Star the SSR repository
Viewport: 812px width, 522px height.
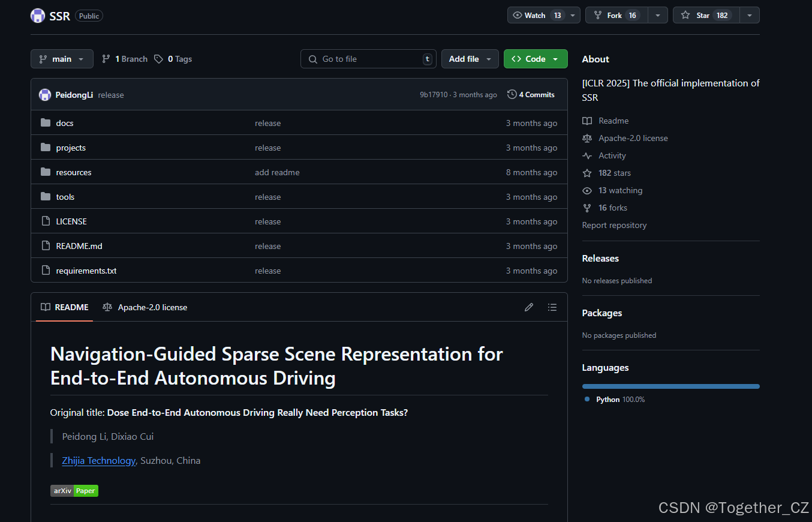706,16
